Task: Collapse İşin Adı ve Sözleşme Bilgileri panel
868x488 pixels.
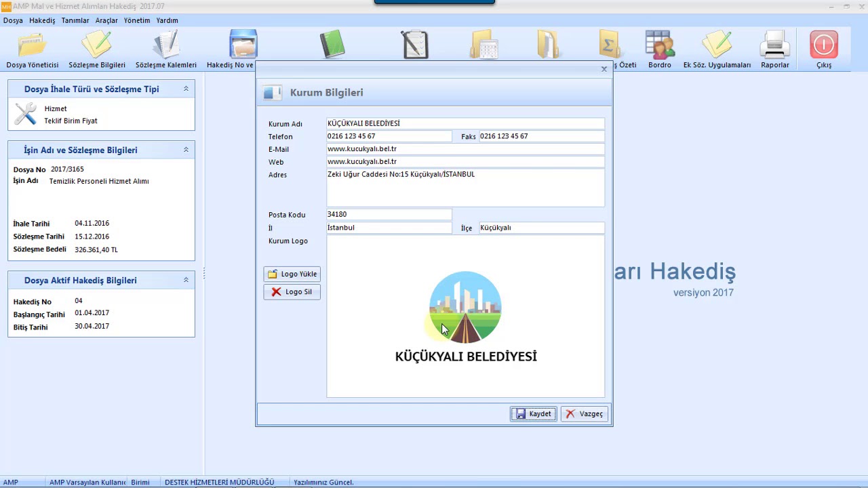Action: tap(186, 150)
